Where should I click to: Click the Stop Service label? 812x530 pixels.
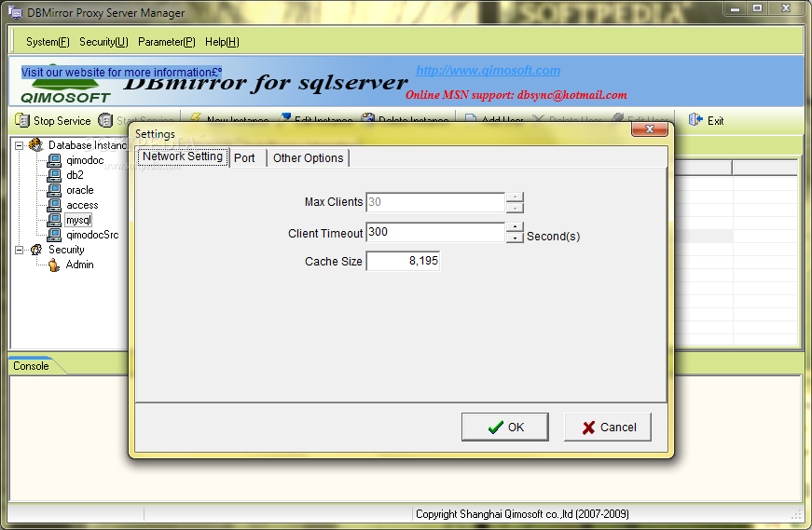62,120
